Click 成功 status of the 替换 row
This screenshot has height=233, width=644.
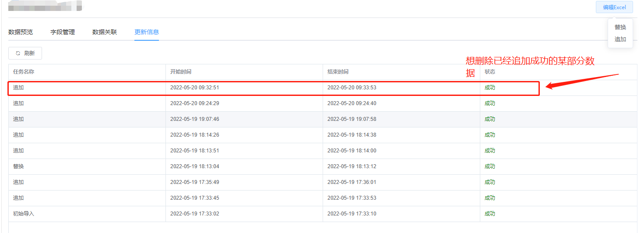coord(490,166)
